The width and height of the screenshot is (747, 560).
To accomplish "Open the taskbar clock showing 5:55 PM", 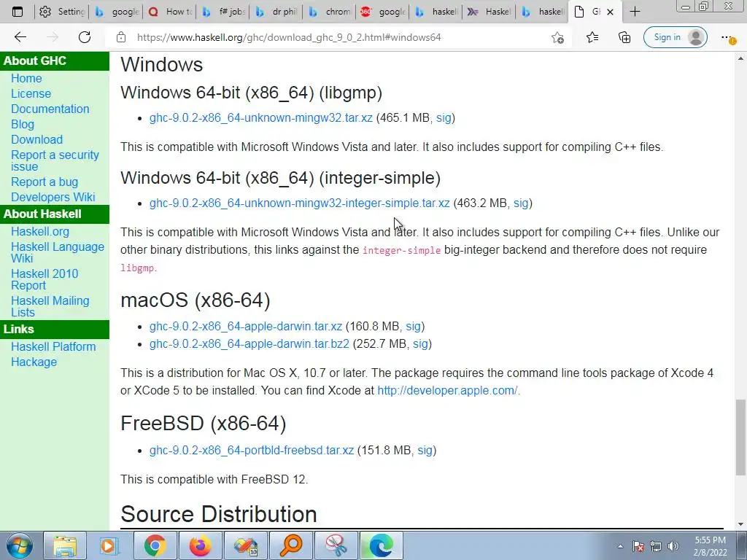I will point(710,546).
